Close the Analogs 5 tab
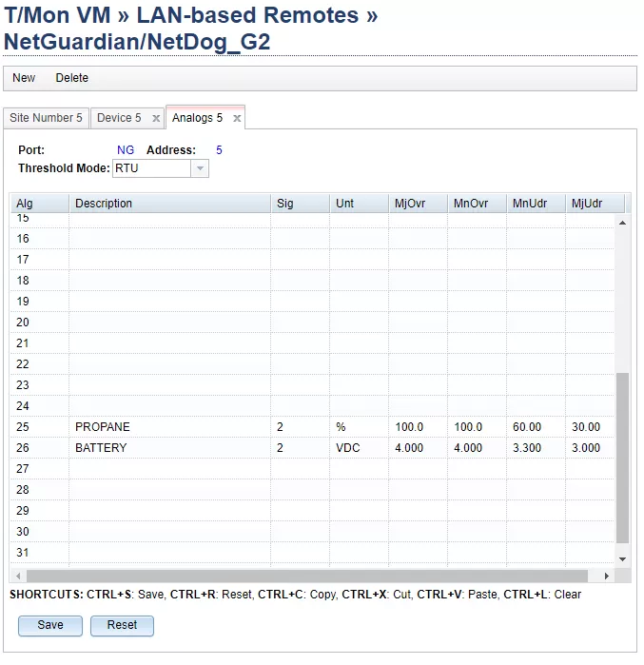 [237, 119]
